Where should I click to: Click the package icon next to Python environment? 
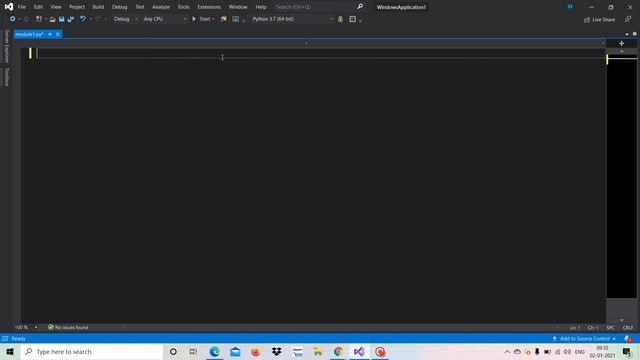click(x=340, y=19)
